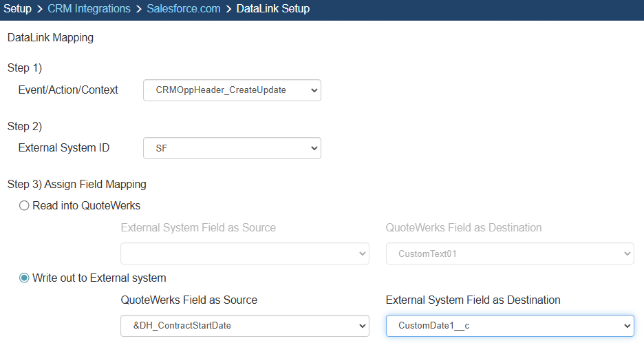This screenshot has height=352, width=644.
Task: Select the Read into QuoteWerks radio button
Action: click(x=25, y=205)
